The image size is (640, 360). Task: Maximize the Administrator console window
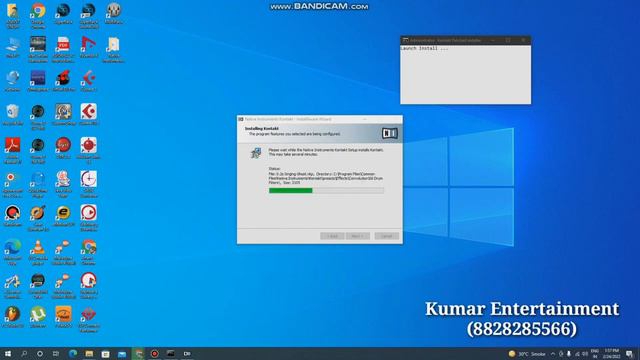tap(508, 40)
